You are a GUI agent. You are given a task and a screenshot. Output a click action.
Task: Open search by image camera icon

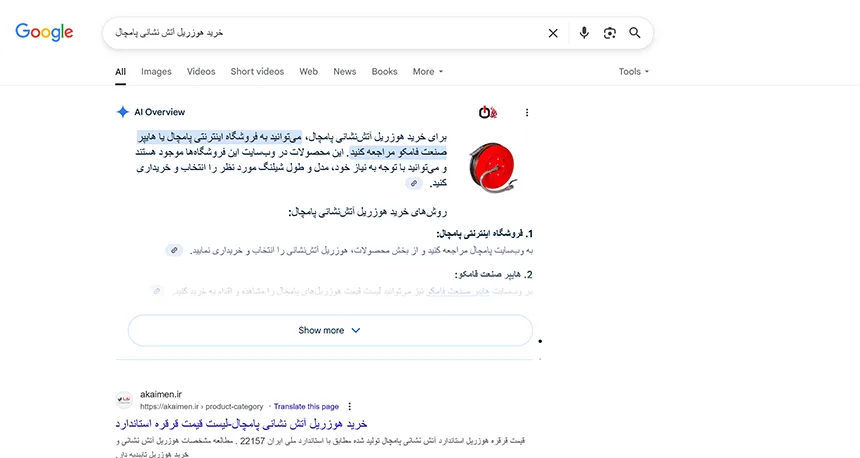[610, 33]
